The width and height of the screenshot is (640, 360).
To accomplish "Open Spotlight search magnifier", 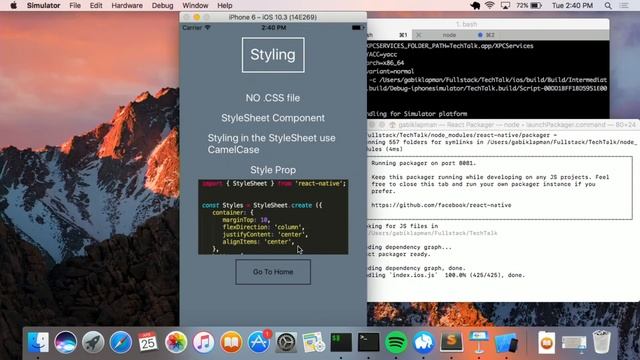I will (x=608, y=5).
